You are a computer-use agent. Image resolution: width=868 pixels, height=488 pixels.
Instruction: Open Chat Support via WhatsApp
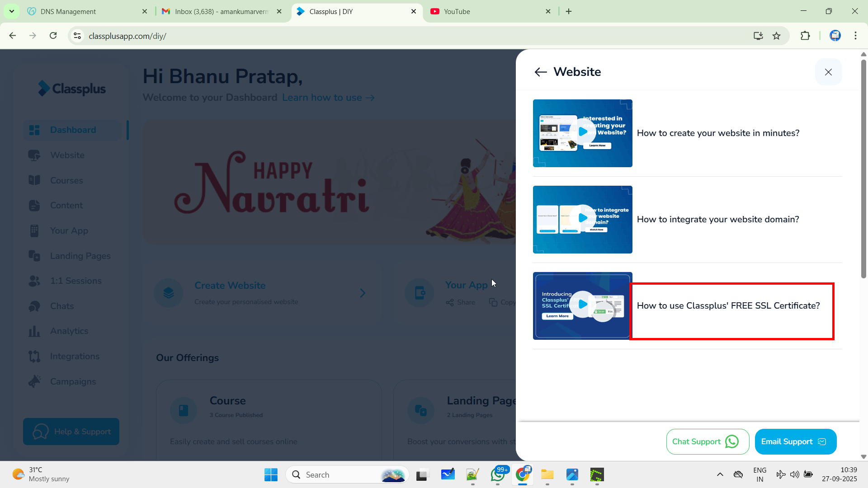707,441
